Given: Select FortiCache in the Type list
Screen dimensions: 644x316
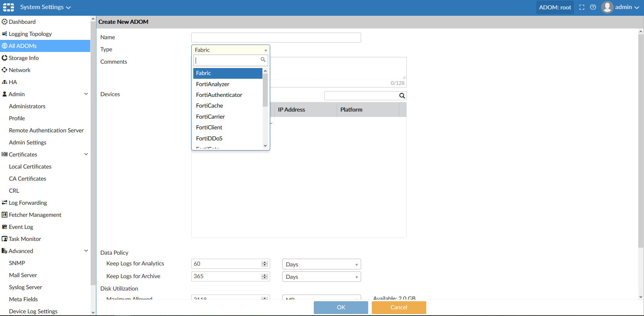Looking at the screenshot, I should [228, 106].
